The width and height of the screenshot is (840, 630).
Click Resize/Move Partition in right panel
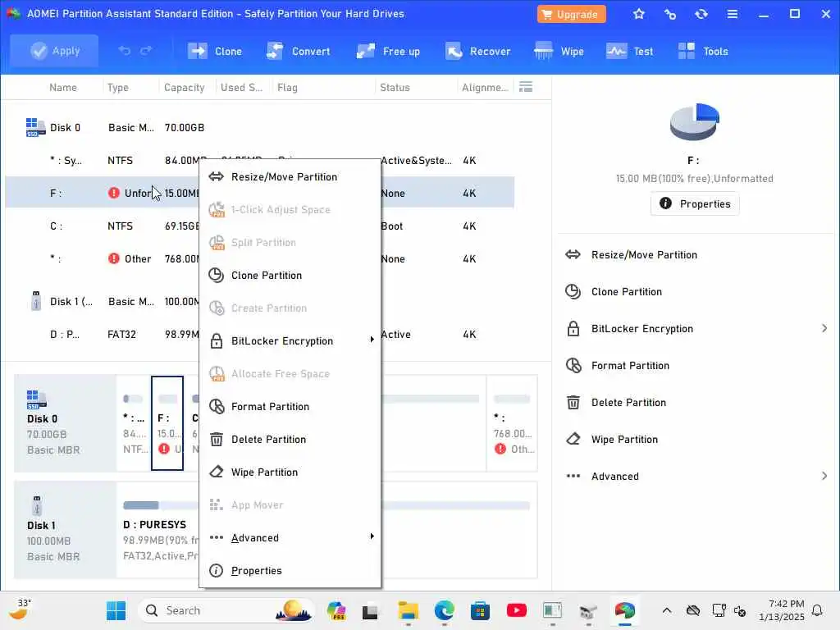click(644, 255)
